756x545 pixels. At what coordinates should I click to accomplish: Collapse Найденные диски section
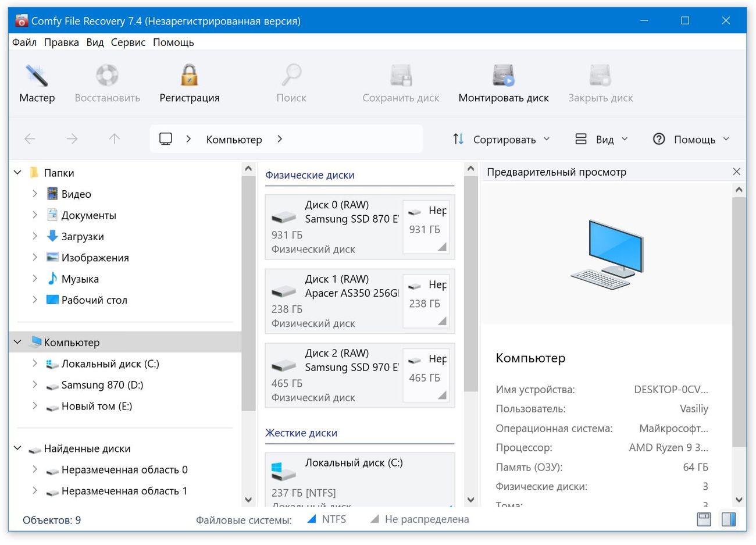tap(17, 448)
